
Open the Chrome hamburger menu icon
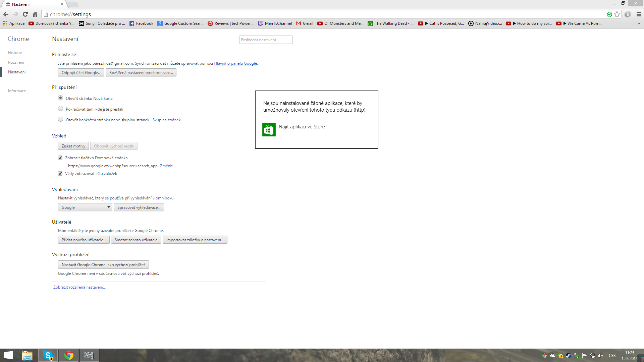pos(639,14)
